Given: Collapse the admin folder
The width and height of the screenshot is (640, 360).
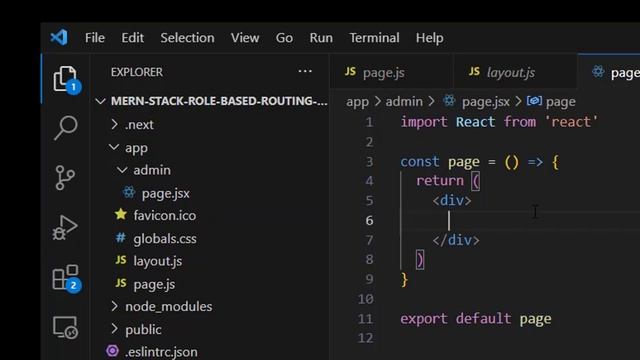Looking at the screenshot, I should [x=122, y=170].
